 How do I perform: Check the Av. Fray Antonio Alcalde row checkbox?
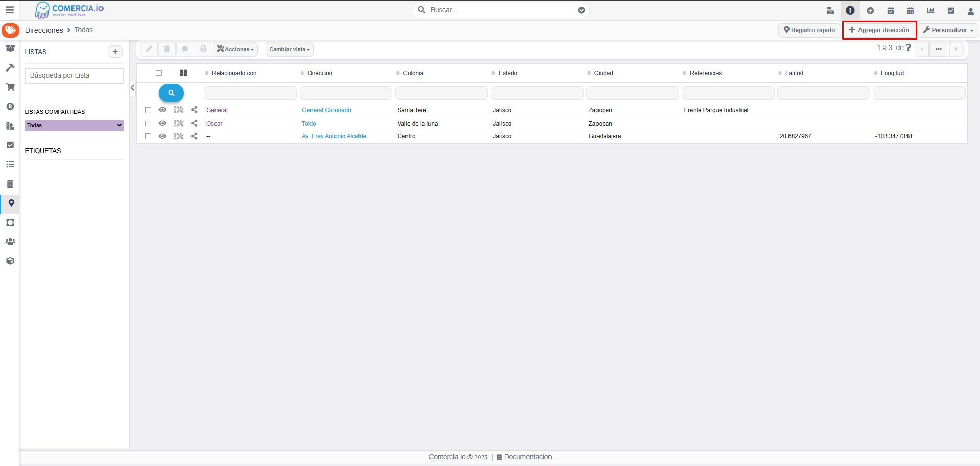(148, 136)
